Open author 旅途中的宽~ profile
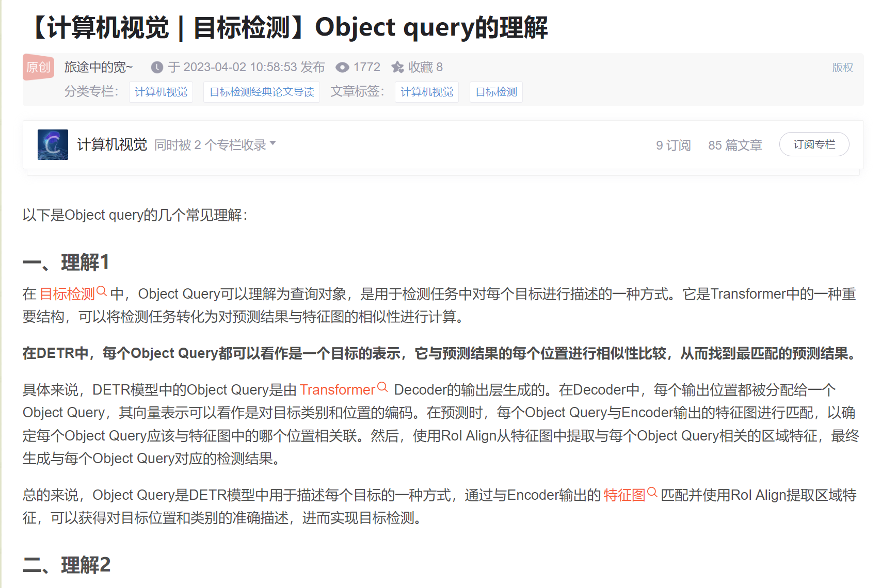The height and width of the screenshot is (588, 881). [x=99, y=67]
